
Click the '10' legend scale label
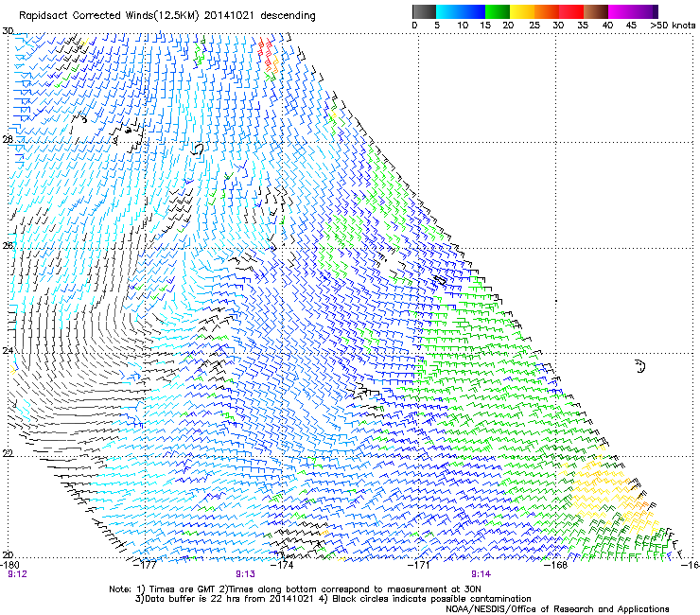463,26
